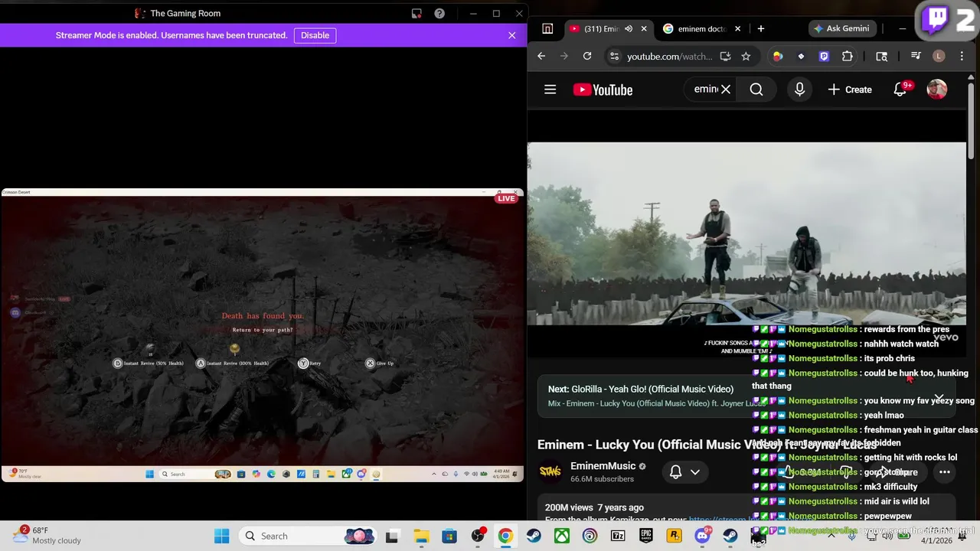Open YouTube hamburger guide menu
Screen dimensions: 980x551
[550, 90]
